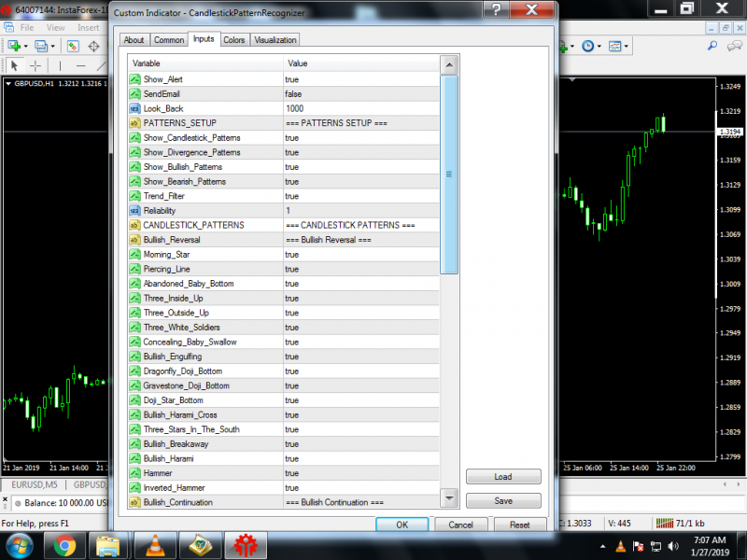Click the Variable column header
Screen dimensions: 747x560
coord(205,63)
